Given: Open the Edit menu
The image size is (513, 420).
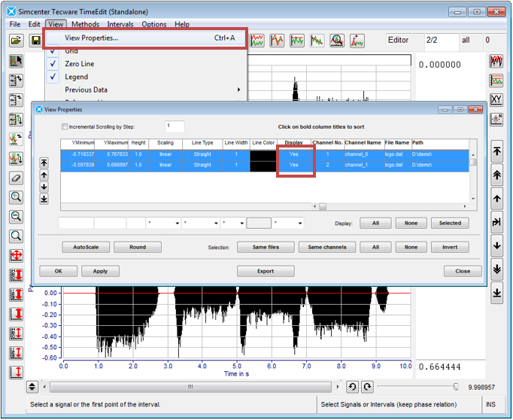Looking at the screenshot, I should (34, 24).
